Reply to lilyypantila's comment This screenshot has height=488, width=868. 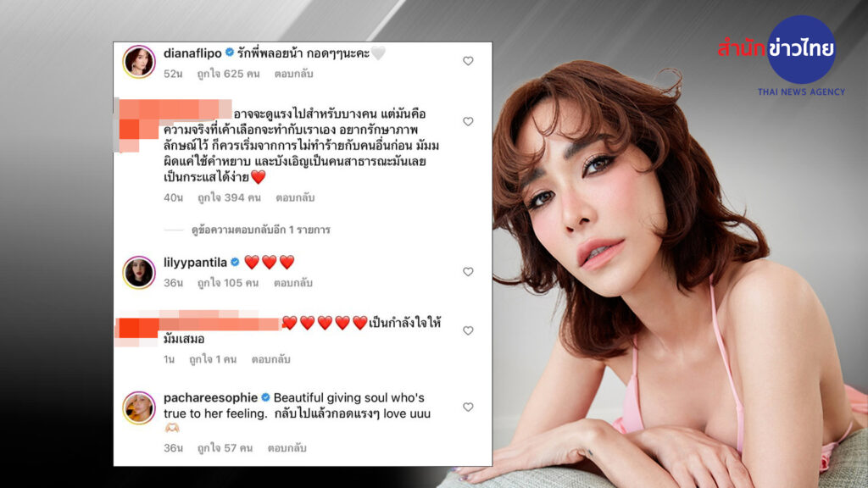click(293, 283)
